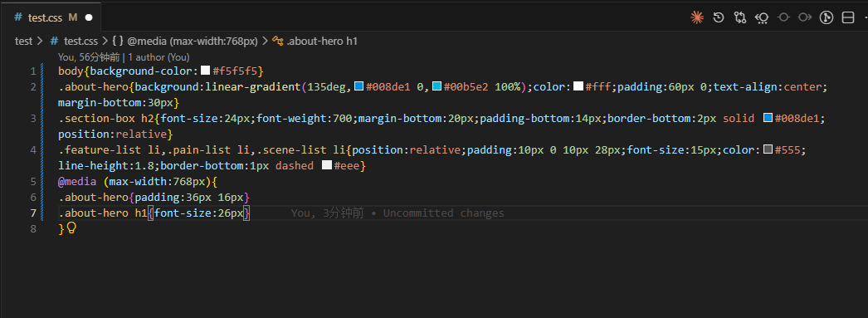Click line number 5 in the gutter

click(x=33, y=181)
